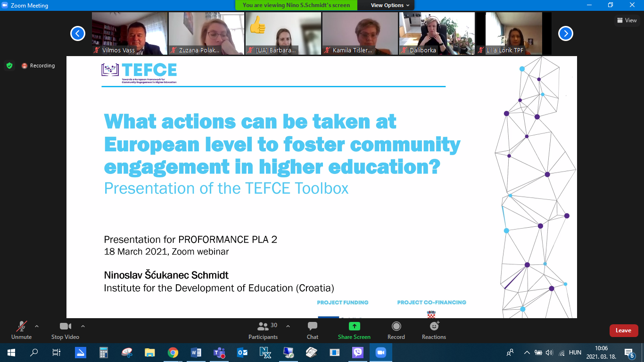
Task: Click the Share Screen icon
Action: pyautogui.click(x=354, y=330)
